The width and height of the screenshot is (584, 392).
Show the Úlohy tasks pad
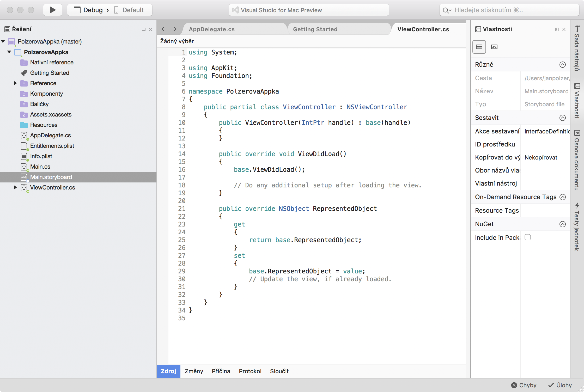coord(560,385)
